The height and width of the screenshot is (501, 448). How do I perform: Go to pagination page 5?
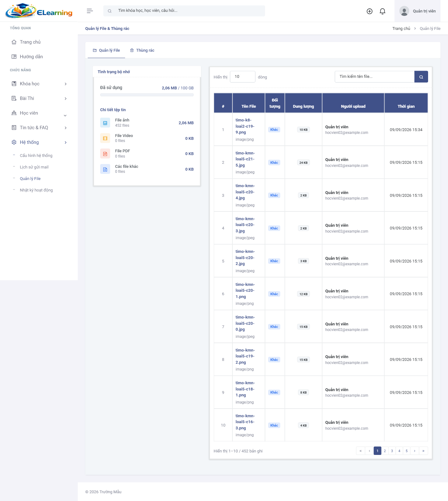[x=407, y=451]
